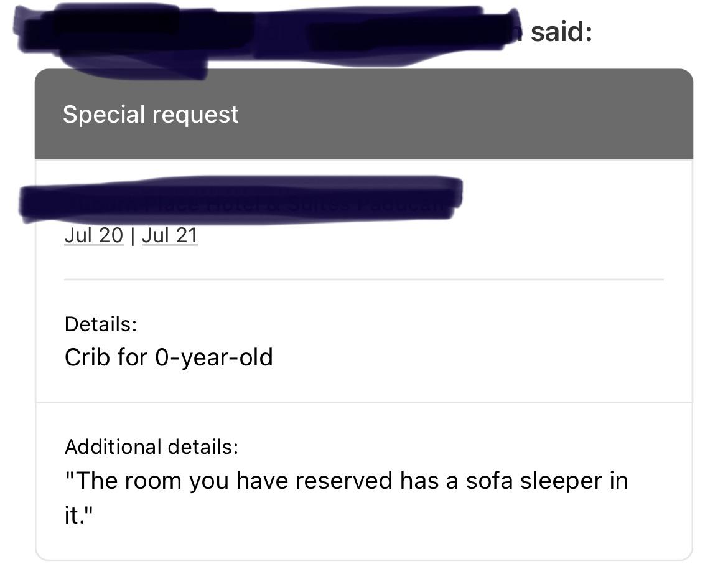Click the divider line below the dates
This screenshot has height=584, width=728.
364,280
